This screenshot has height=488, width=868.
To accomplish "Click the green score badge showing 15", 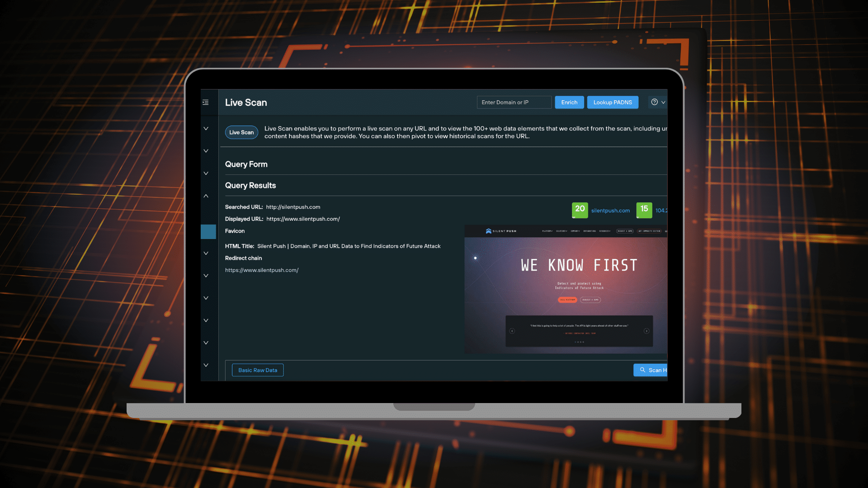I will coord(644,210).
